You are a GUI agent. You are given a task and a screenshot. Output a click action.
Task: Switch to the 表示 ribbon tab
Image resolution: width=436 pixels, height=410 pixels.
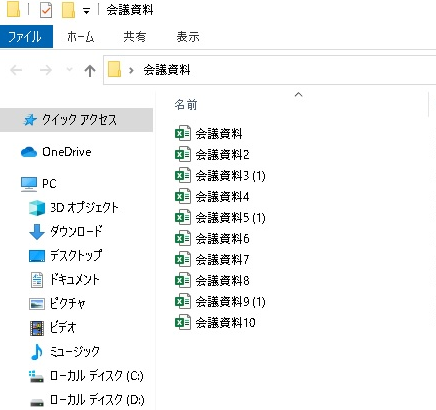point(188,36)
